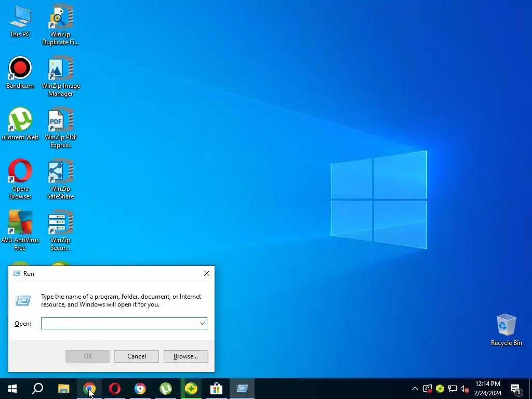Open the Windows Start menu
532x399 pixels.
tap(12, 389)
